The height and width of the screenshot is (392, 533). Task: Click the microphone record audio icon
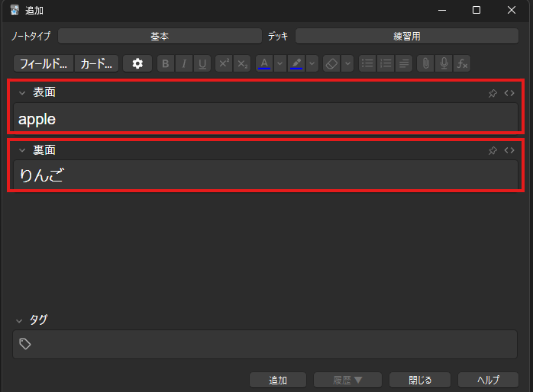point(444,64)
